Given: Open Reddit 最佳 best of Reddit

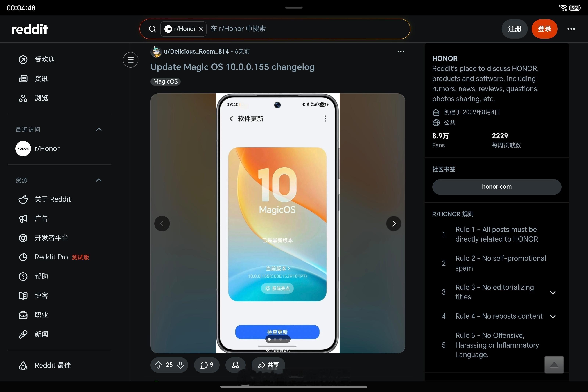Looking at the screenshot, I should (x=60, y=365).
